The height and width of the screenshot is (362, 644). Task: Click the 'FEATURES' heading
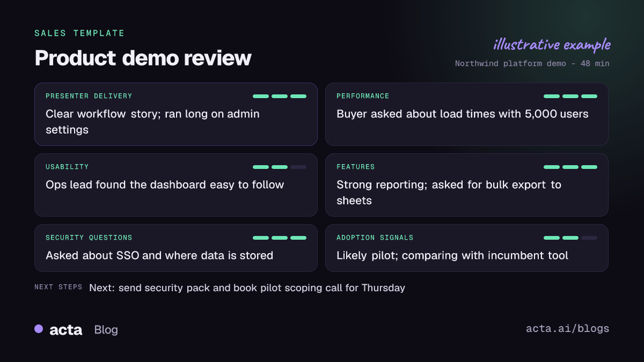pos(356,167)
